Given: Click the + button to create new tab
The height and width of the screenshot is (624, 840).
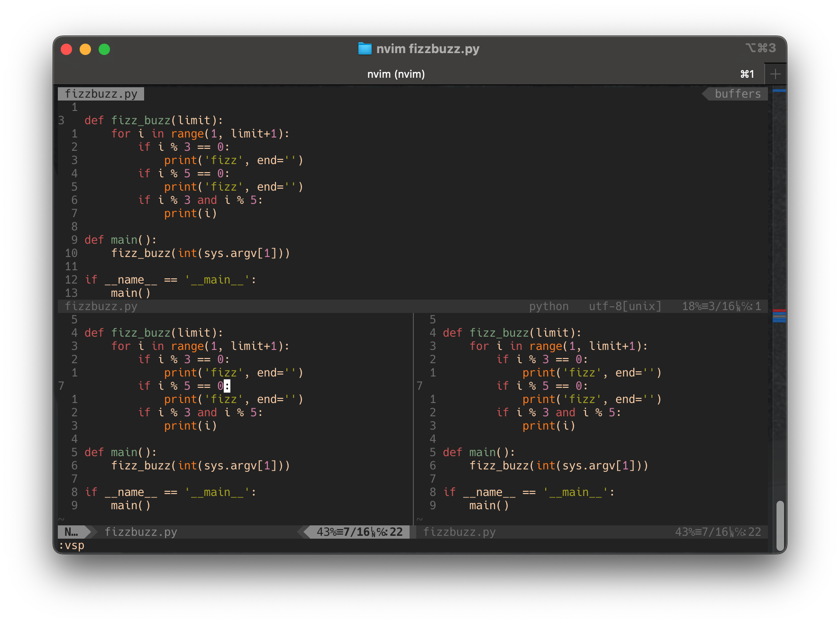Looking at the screenshot, I should coord(776,73).
